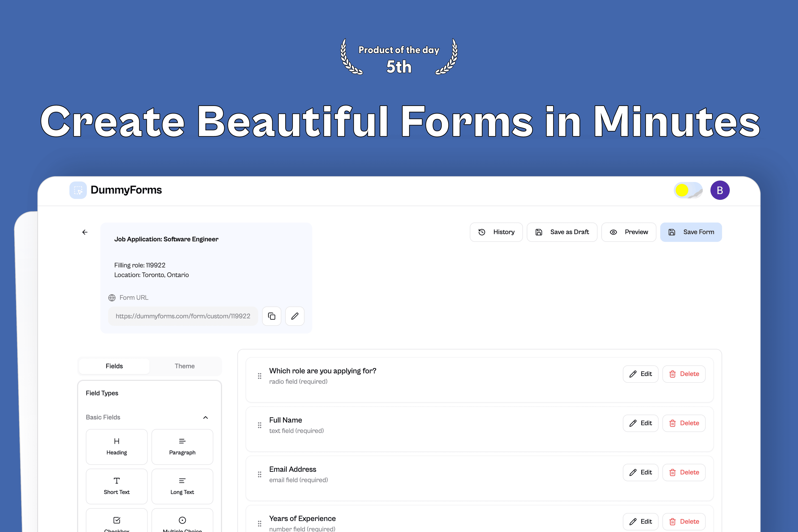
Task: Click 'radio field (required)' subtitle
Action: pos(298,382)
